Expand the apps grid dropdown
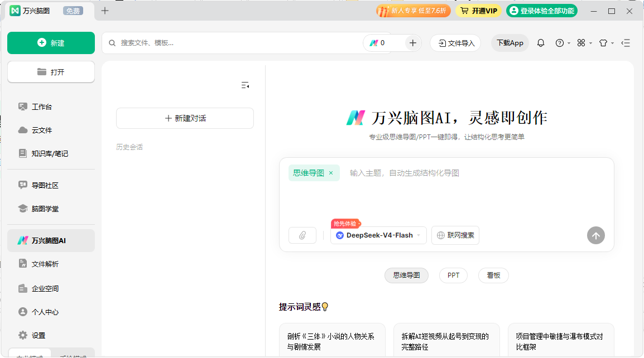The height and width of the screenshot is (358, 644). pyautogui.click(x=584, y=43)
